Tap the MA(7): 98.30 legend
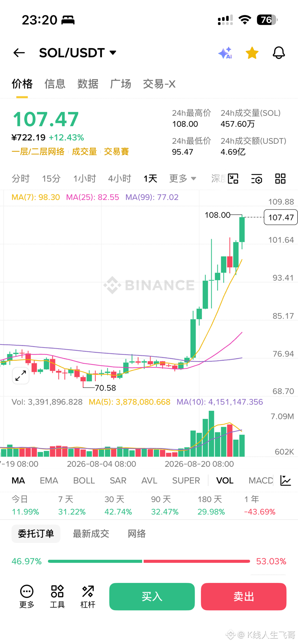The height and width of the screenshot is (644, 298). click(x=36, y=197)
